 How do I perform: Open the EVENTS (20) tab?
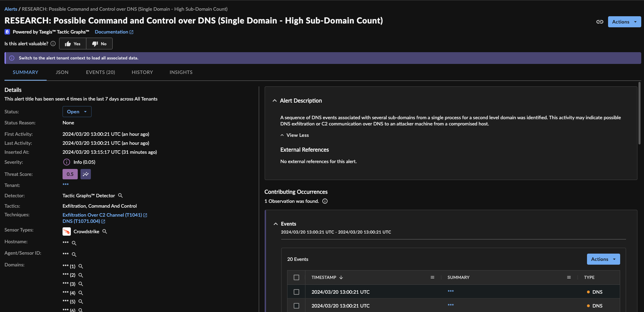pyautogui.click(x=101, y=72)
